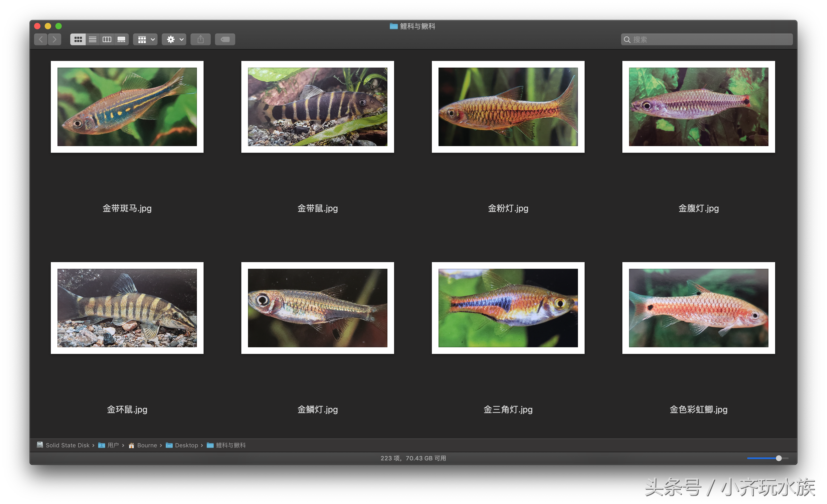Go forward with the right arrow button

coord(54,40)
